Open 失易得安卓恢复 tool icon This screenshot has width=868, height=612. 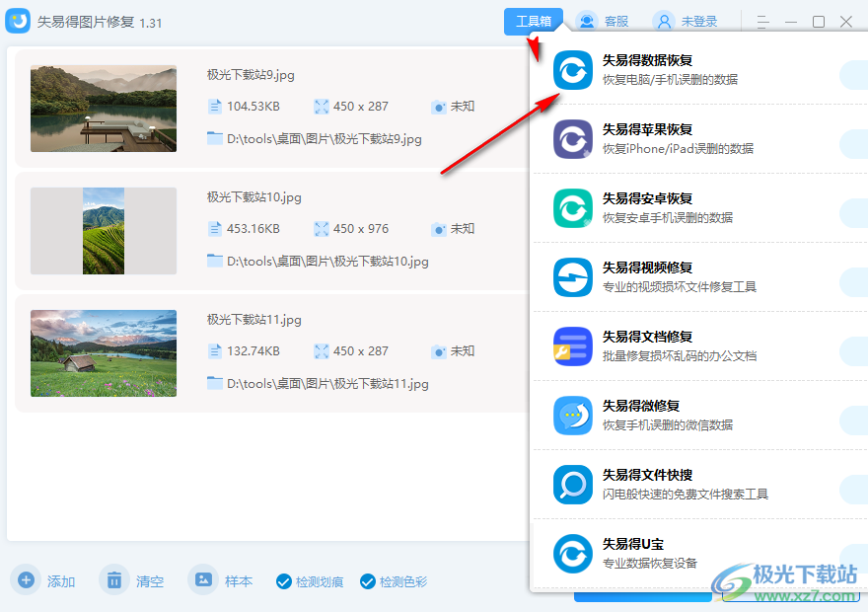[573, 208]
